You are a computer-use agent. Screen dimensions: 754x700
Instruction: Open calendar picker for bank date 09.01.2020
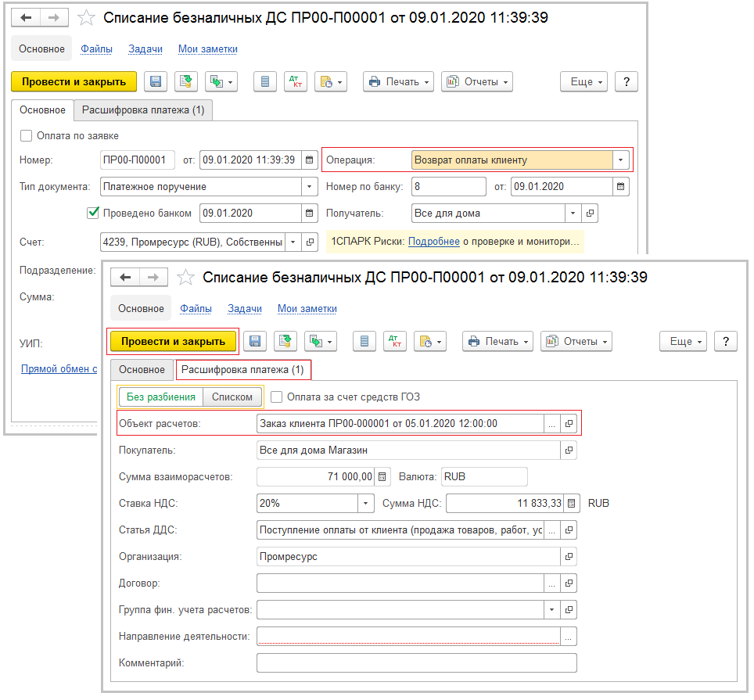pos(621,187)
